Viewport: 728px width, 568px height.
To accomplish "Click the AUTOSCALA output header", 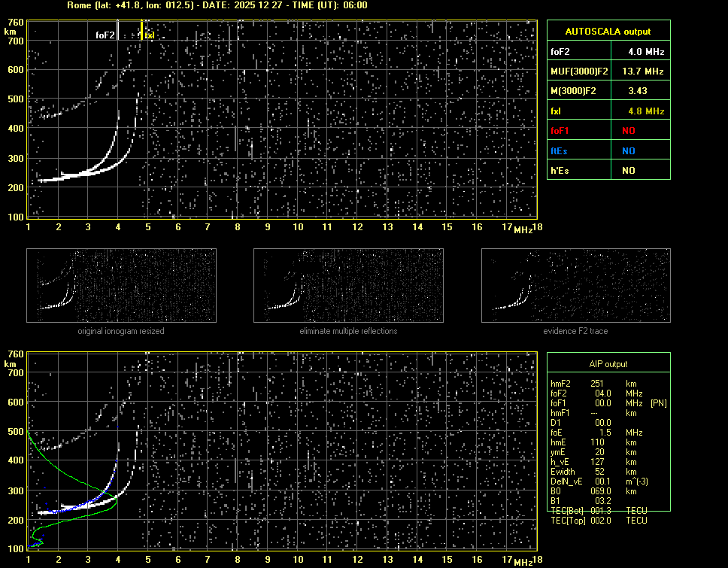I will tap(608, 32).
